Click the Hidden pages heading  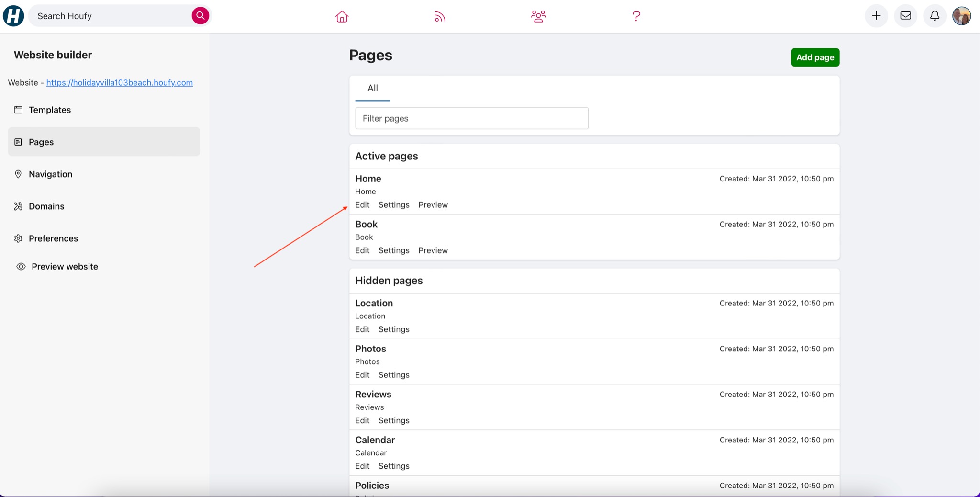[x=389, y=281]
